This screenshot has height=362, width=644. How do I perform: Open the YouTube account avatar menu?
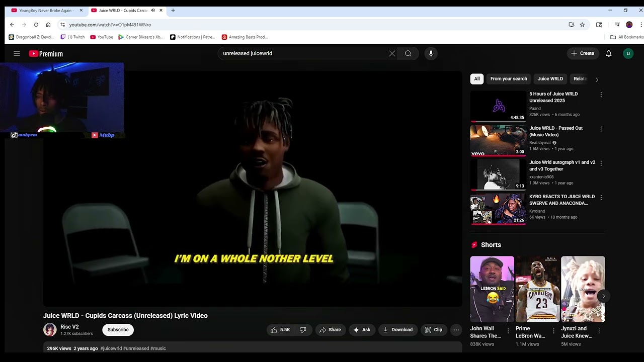(x=628, y=53)
